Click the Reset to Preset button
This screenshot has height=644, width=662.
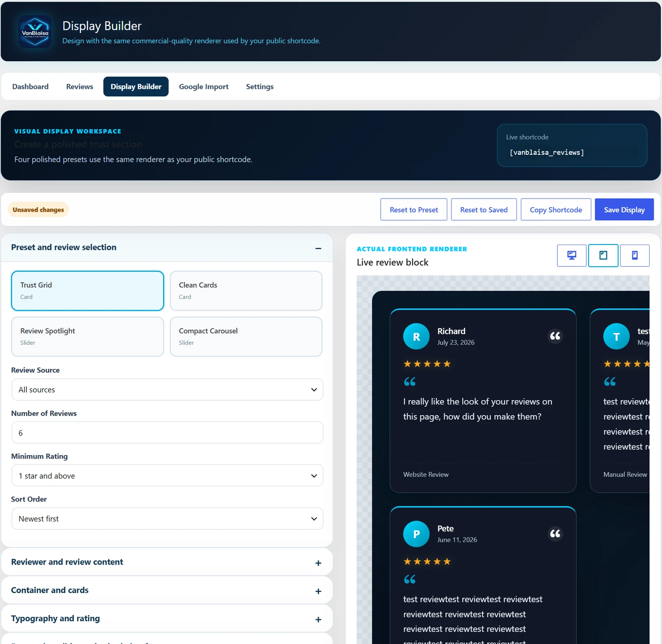click(x=414, y=209)
